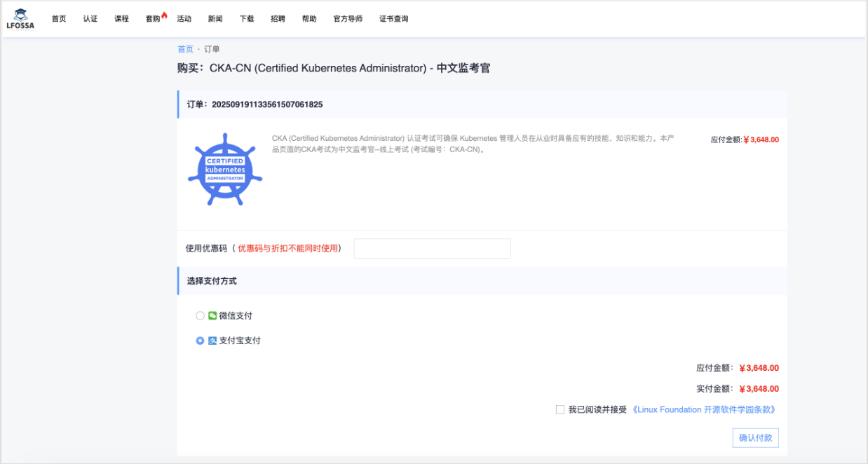Open the 课程 menu item
The height and width of the screenshot is (464, 868).
click(x=121, y=19)
